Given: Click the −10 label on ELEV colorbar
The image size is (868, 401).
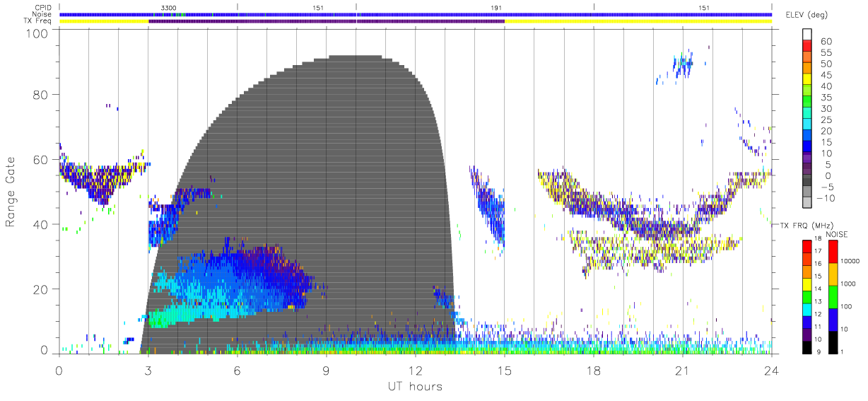Looking at the screenshot, I should click(x=825, y=197).
